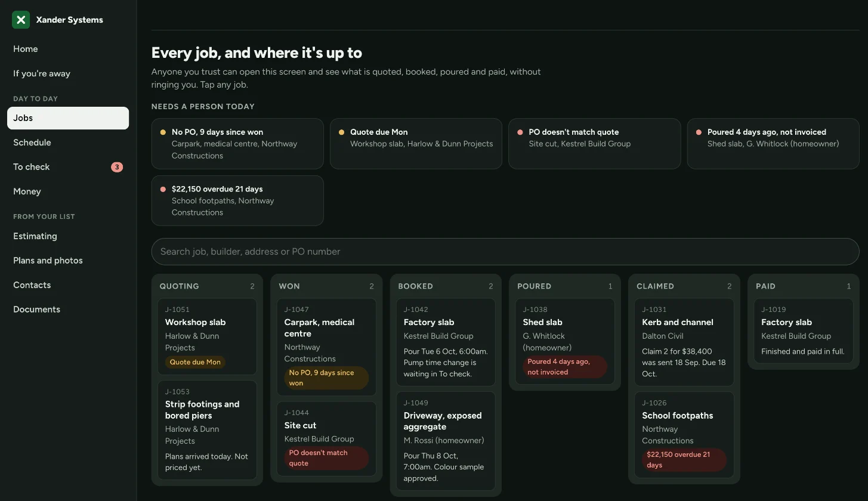Click the POURED column header

pos(534,286)
